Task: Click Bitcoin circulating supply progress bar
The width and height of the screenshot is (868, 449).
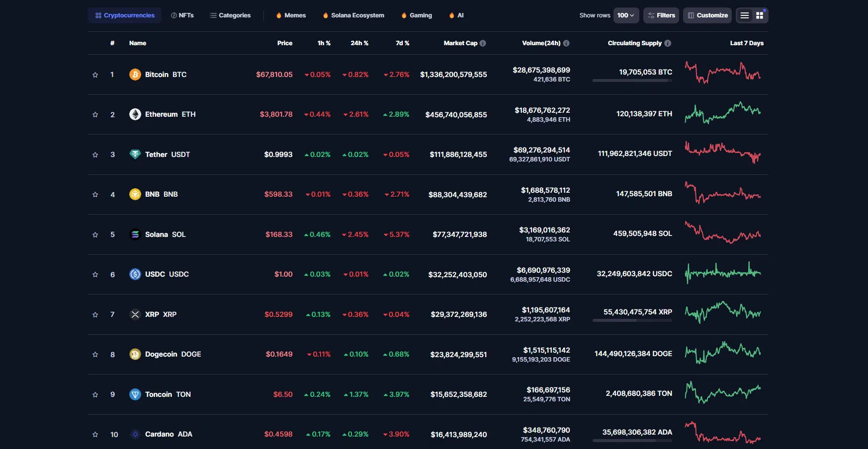Action: click(632, 80)
